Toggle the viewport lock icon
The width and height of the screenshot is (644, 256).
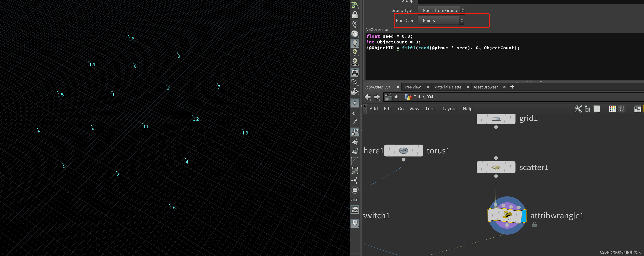[355, 15]
